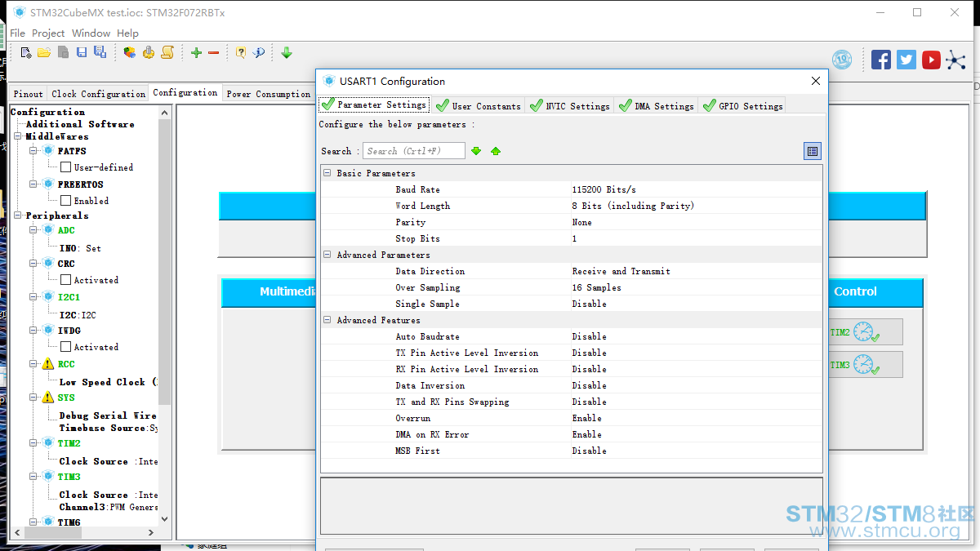Click the SYS warning triangle icon
This screenshot has height=551, width=980.
point(48,398)
